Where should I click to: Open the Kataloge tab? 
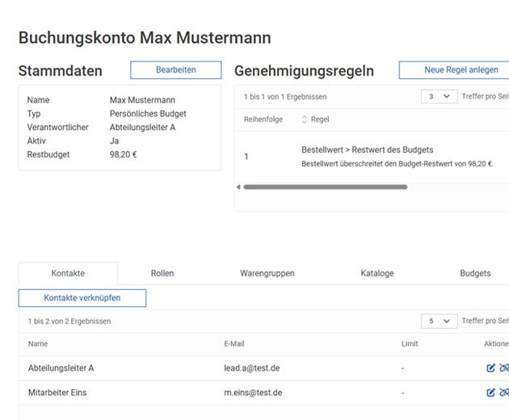377,274
